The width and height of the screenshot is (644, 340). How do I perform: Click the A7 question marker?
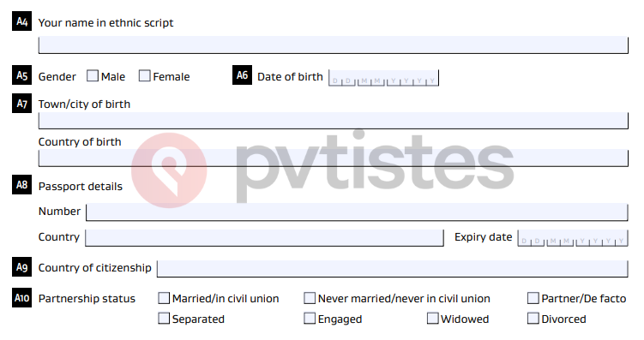[21, 104]
